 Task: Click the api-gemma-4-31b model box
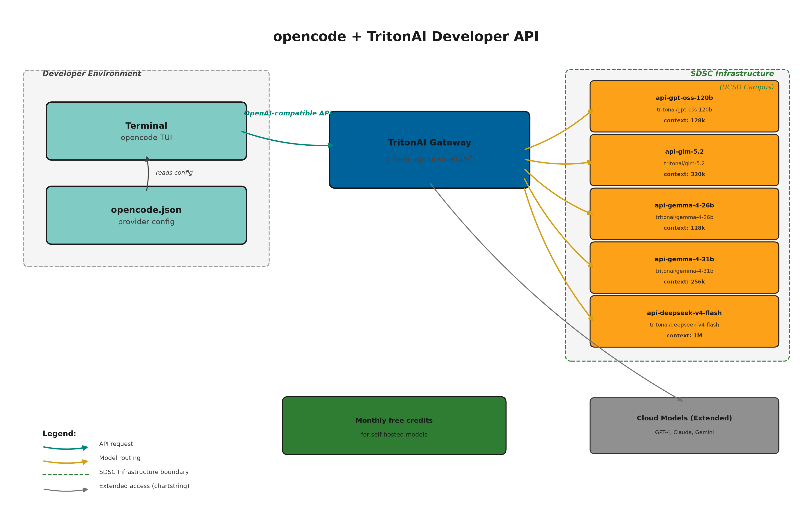684,268
